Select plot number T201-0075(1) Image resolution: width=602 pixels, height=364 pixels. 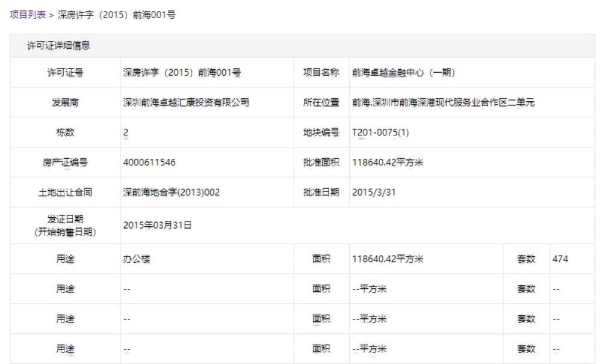[x=380, y=132]
